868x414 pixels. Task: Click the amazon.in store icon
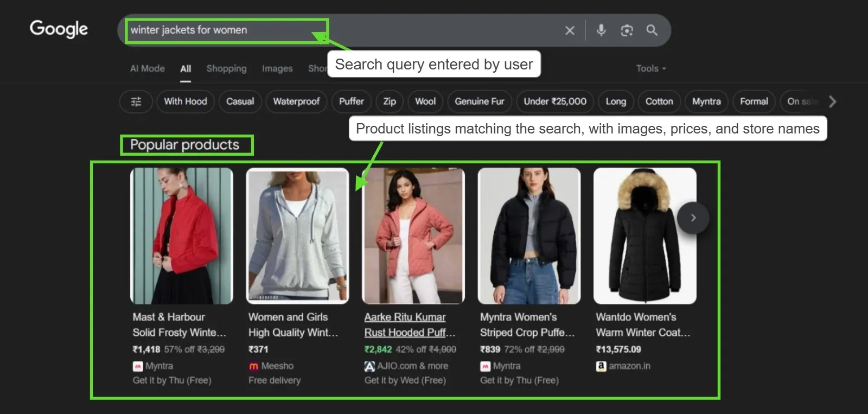pyautogui.click(x=601, y=366)
